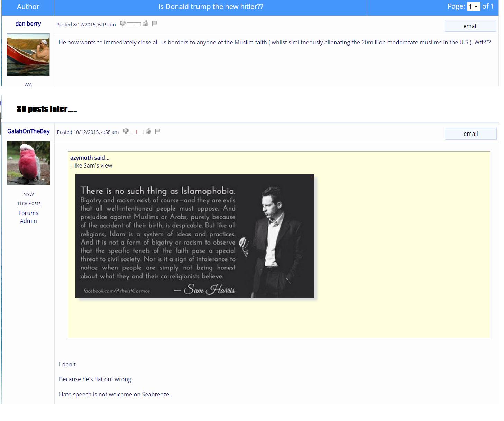Screen dimensions: 504x421
Task: Click the Sam Harris quote image
Action: 195,236
